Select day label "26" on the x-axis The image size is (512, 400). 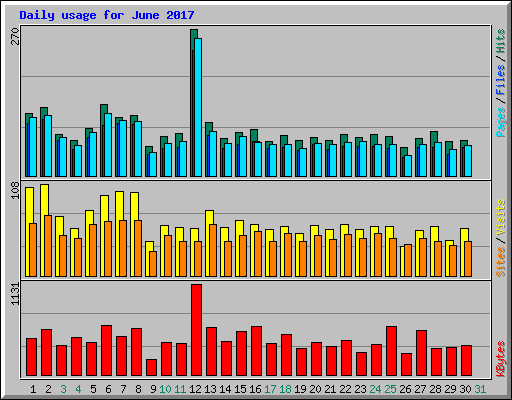pos(405,389)
